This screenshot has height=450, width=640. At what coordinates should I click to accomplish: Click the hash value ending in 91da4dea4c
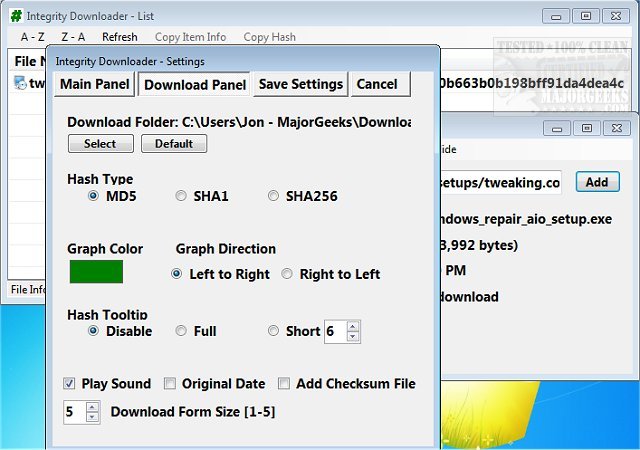tap(532, 83)
